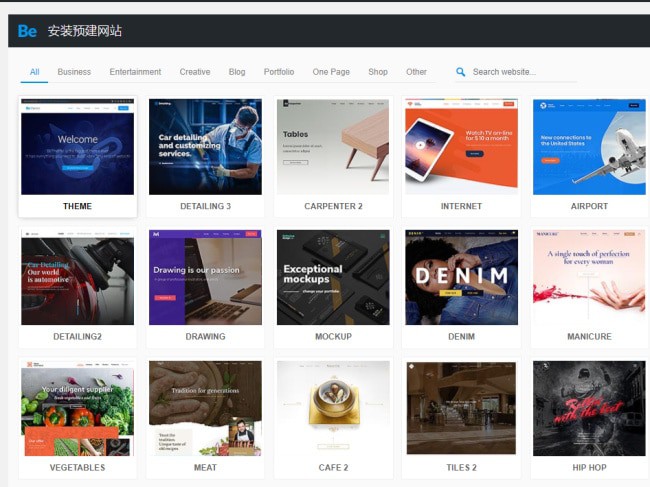Click the DETAILING2 label
This screenshot has height=487, width=650.
pos(78,337)
